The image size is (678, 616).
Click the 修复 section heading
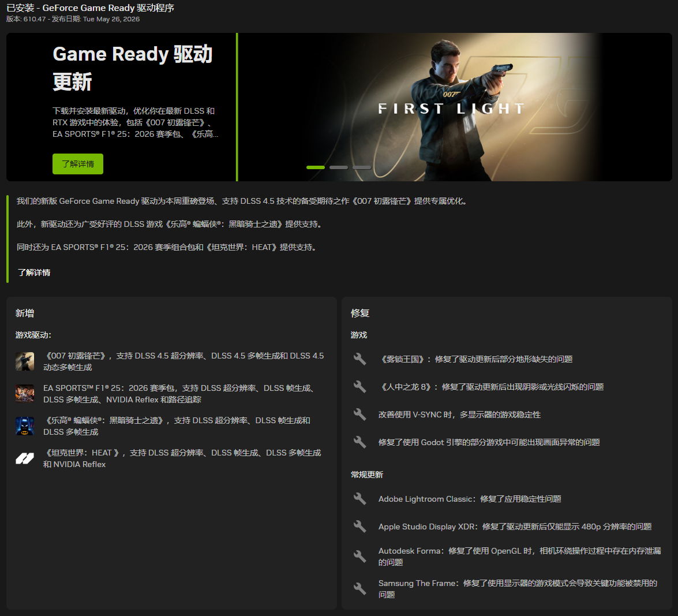pos(359,313)
